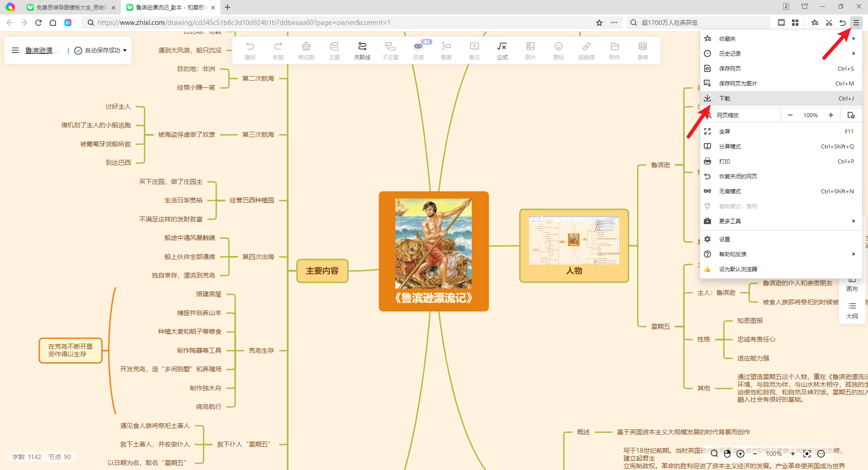
Task: Insert a summary with the 概要 icon
Action: (x=446, y=50)
